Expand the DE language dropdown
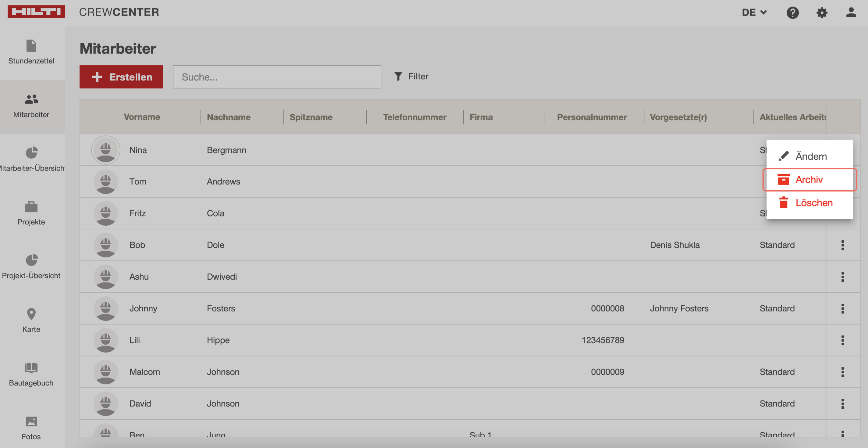868x448 pixels. pyautogui.click(x=754, y=13)
